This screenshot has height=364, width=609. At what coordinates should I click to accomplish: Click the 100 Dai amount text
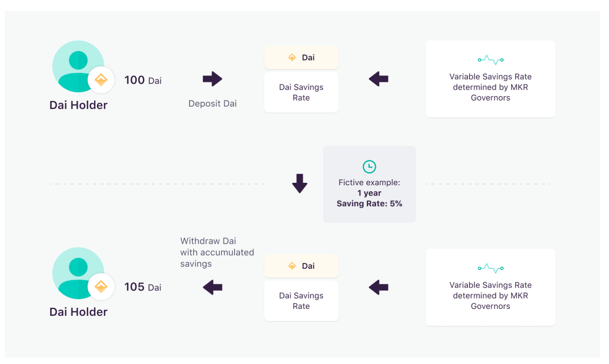point(143,80)
